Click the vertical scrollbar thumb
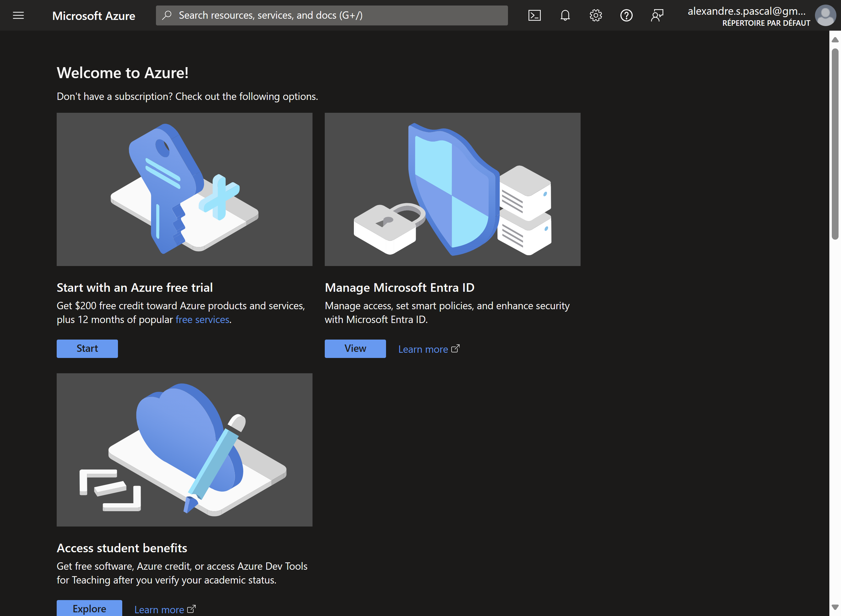Screen dimensions: 841x616 pyautogui.click(x=835, y=144)
